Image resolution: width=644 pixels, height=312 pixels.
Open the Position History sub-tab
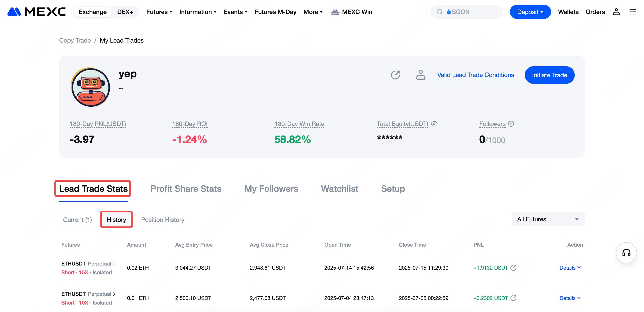point(162,220)
